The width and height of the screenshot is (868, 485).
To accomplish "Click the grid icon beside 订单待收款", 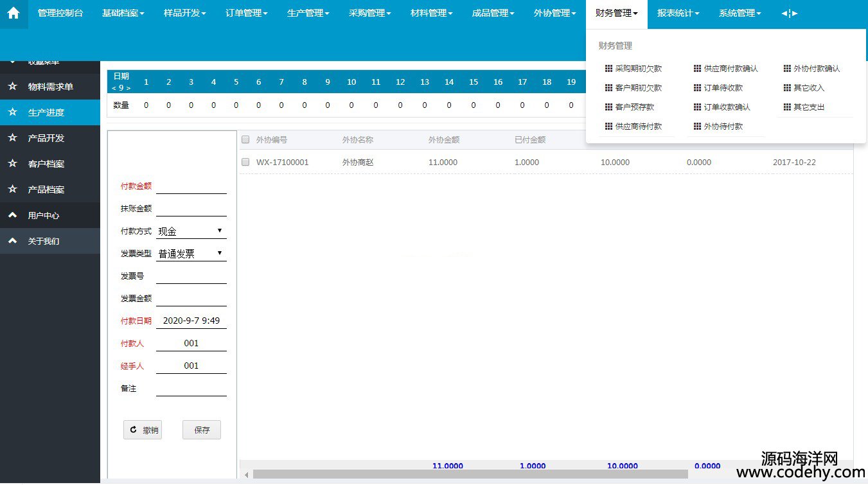I will [x=698, y=88].
